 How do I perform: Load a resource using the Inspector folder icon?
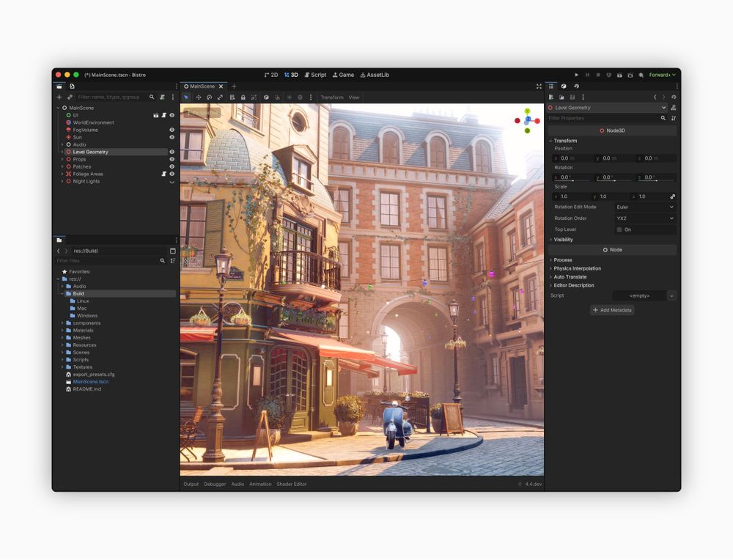561,97
